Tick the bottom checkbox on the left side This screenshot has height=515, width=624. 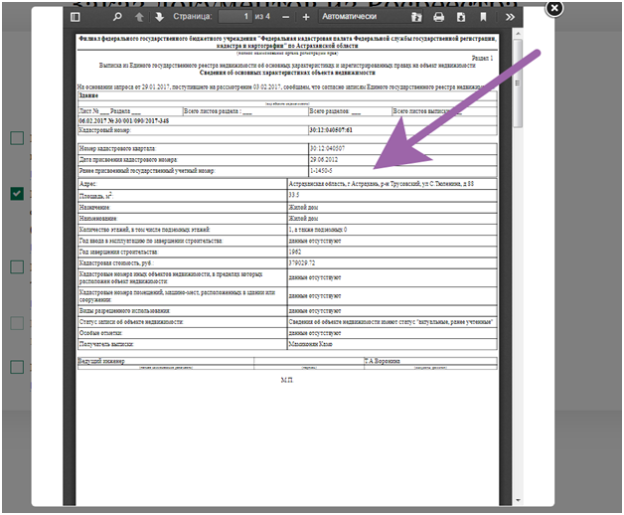17,367
